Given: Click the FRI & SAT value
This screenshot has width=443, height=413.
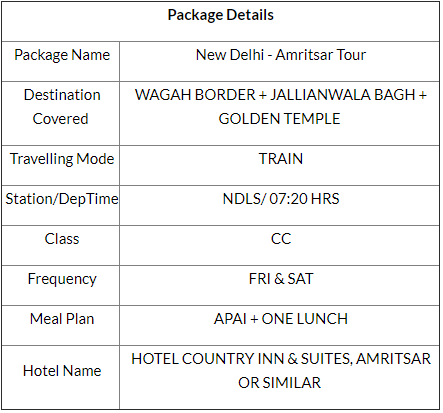Looking at the screenshot, I should 281,279.
